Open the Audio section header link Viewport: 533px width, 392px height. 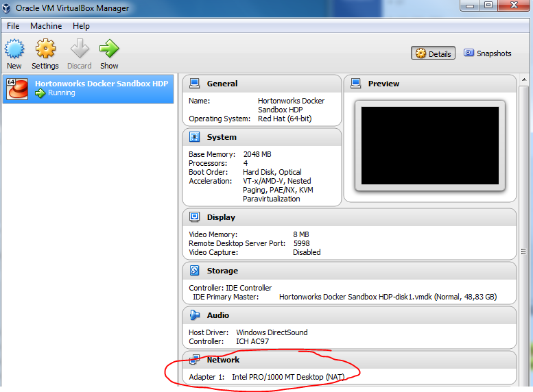pyautogui.click(x=218, y=315)
